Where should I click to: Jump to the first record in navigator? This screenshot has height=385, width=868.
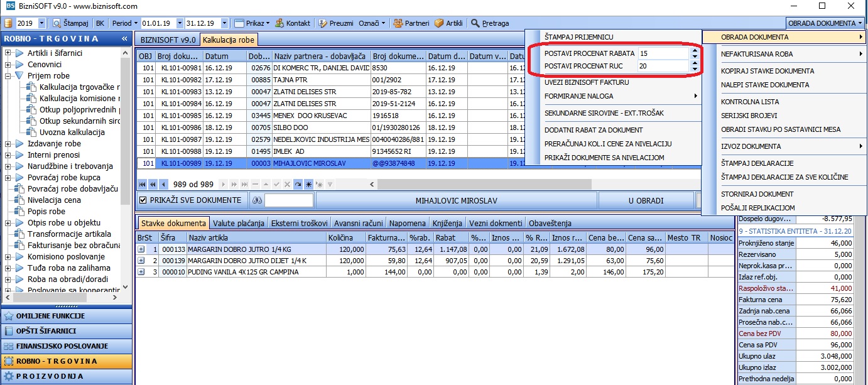click(x=142, y=184)
